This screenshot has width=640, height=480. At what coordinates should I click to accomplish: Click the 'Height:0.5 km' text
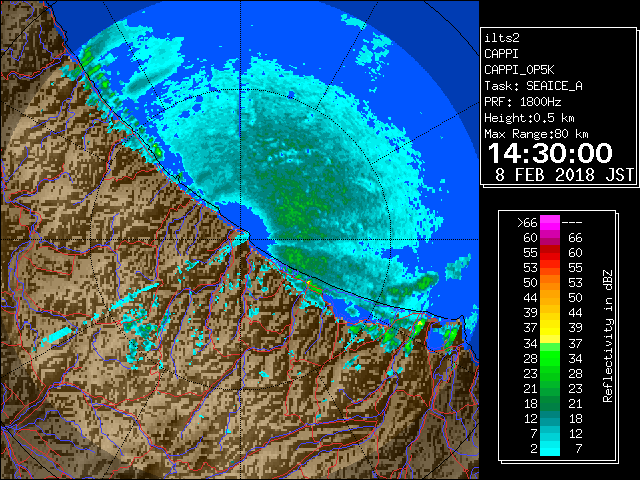pyautogui.click(x=529, y=118)
